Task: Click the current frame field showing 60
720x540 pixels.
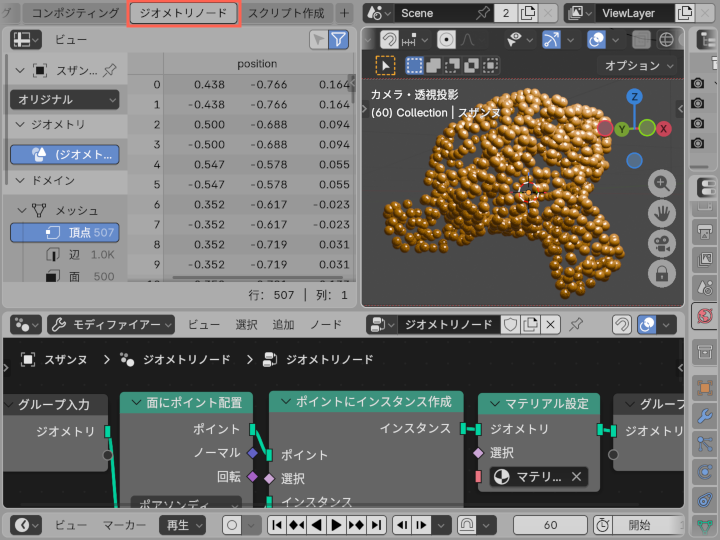Action: pos(550,525)
